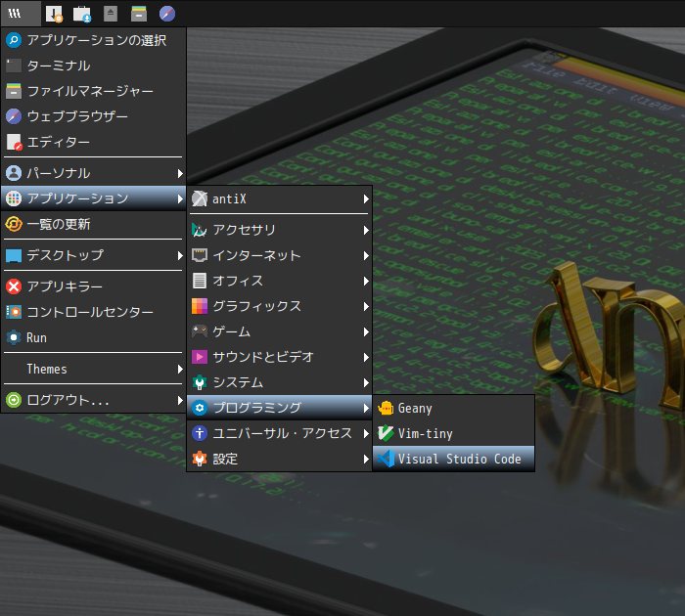Click the accessibility icon beside ユニバーサル・アクセス
685x616 pixels.
pyautogui.click(x=200, y=433)
